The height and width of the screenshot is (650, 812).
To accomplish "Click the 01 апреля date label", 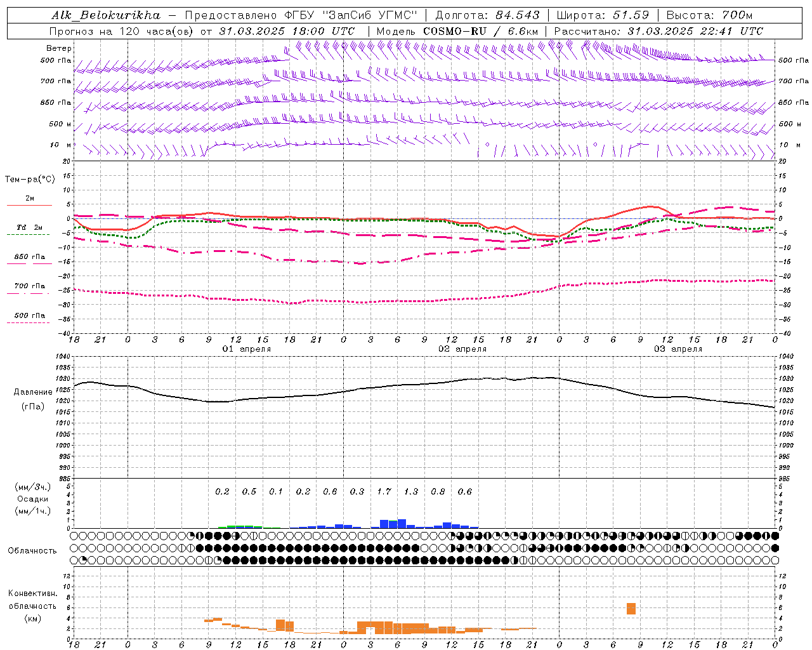I will tap(247, 349).
